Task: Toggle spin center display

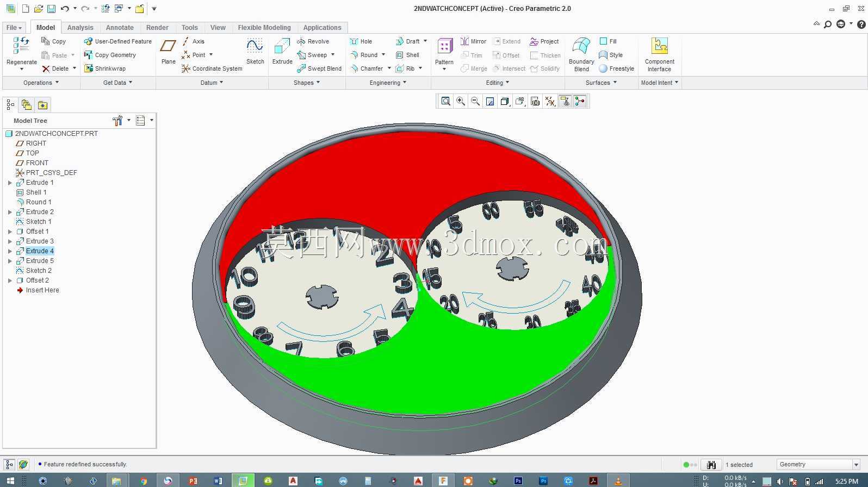Action: (580, 101)
